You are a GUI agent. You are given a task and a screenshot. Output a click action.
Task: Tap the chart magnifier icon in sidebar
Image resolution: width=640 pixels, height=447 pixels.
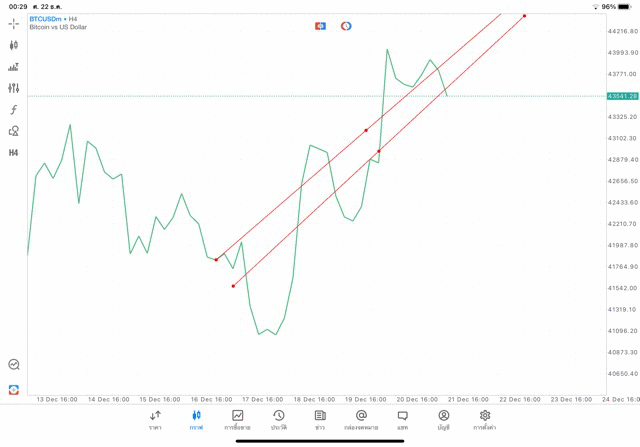coord(14,365)
